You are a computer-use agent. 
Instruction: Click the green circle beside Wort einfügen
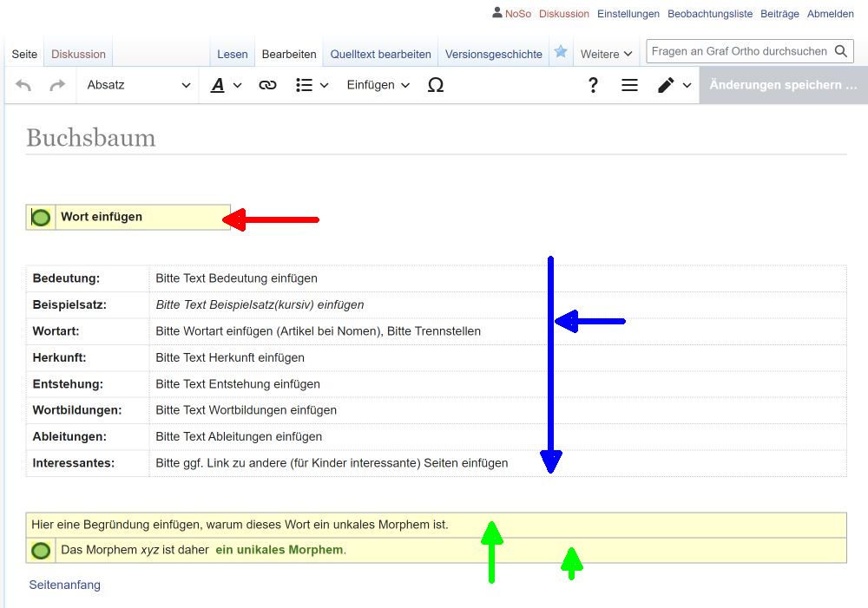click(41, 217)
